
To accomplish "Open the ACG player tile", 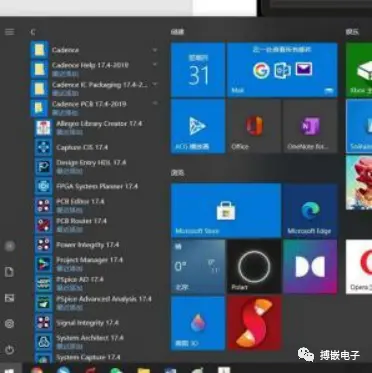I will pyautogui.click(x=198, y=126).
